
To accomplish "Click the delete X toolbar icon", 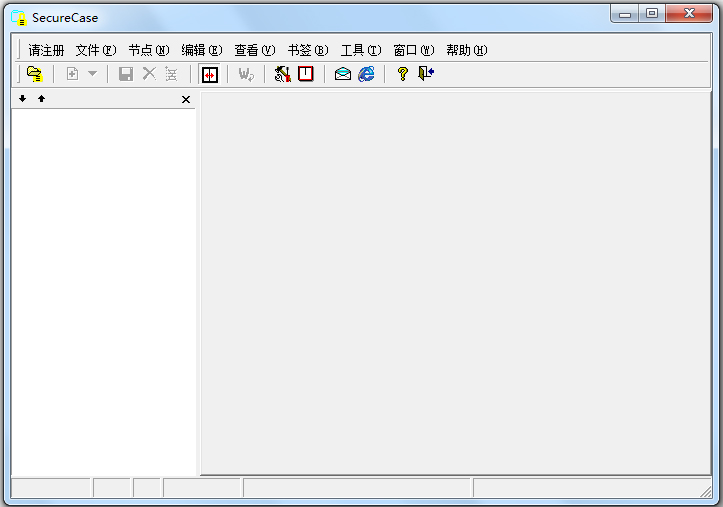I will click(x=149, y=74).
